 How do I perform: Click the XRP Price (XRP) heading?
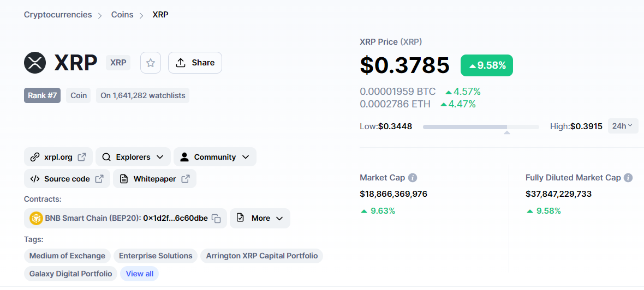tap(391, 42)
